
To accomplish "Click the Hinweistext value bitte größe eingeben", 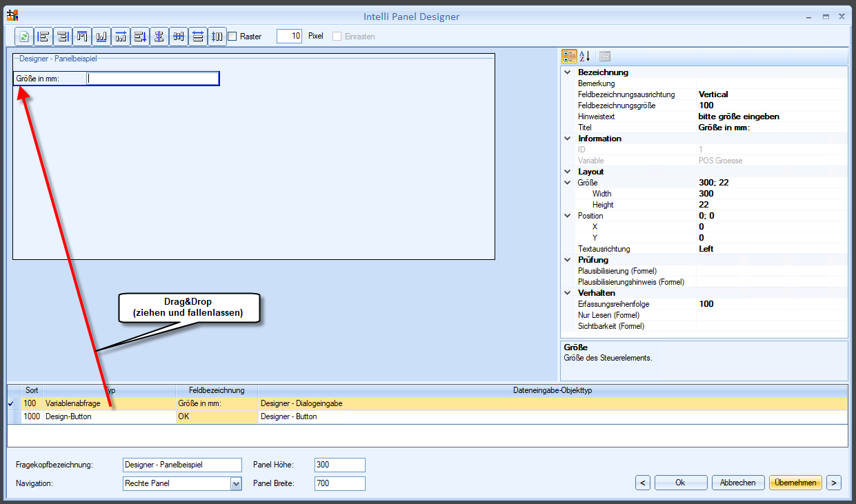I will point(739,117).
